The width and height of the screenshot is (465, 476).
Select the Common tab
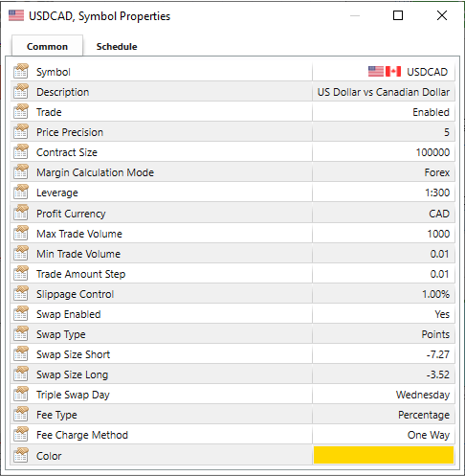coord(47,47)
